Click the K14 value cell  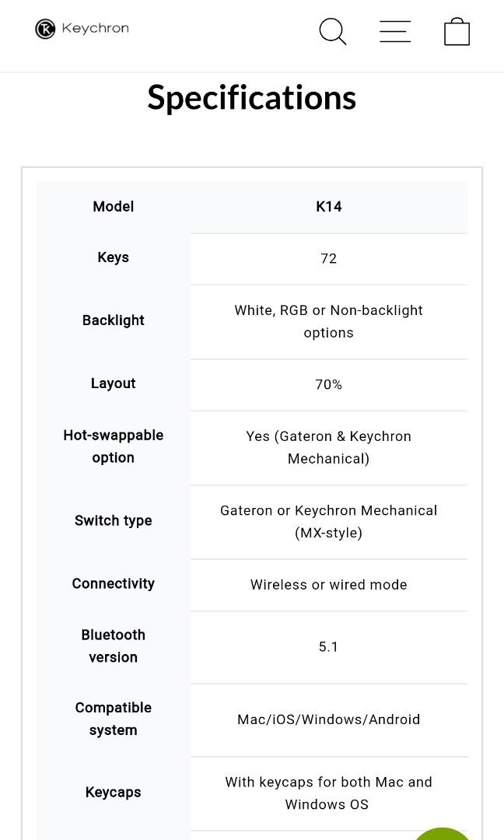click(x=328, y=207)
